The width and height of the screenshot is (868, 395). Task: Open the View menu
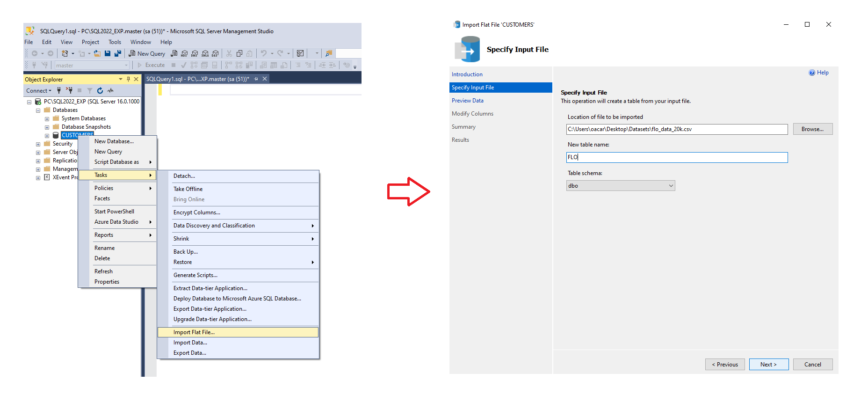click(x=67, y=42)
